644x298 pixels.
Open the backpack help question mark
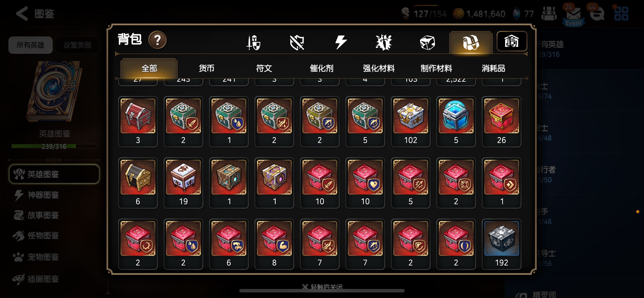tap(157, 40)
